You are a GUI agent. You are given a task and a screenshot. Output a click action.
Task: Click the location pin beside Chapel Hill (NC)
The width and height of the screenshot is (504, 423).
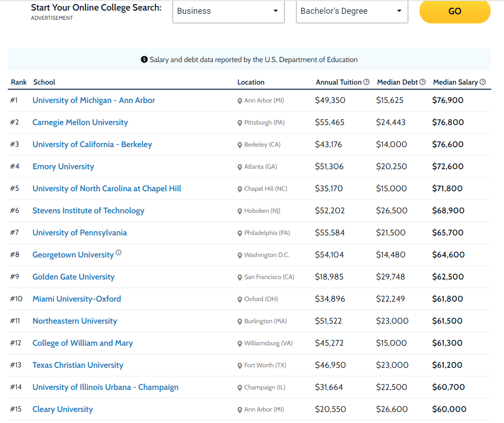pos(240,189)
